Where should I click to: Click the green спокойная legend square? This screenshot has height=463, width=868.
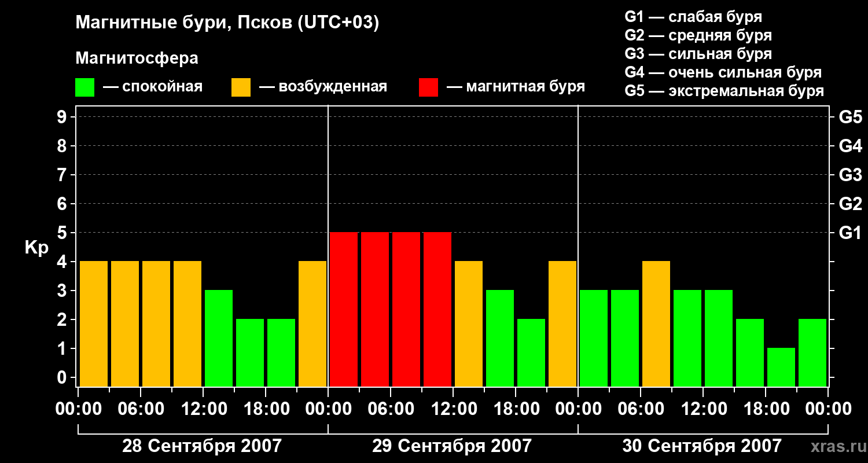point(84,87)
